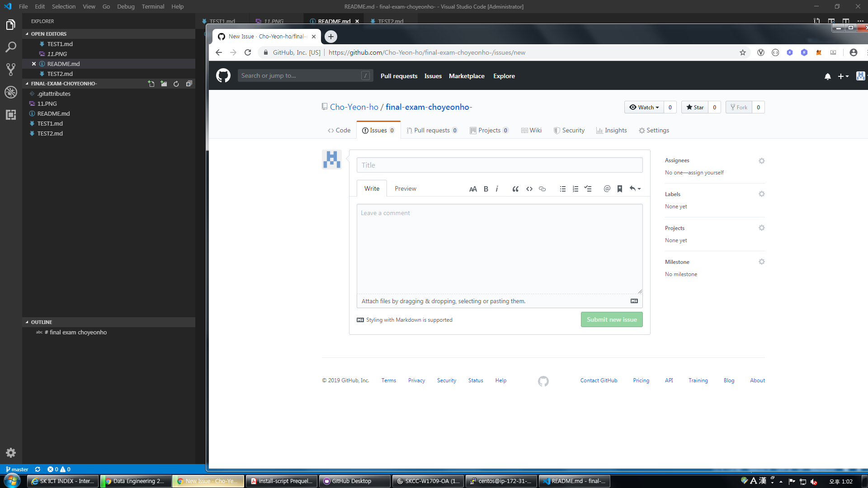Open GitHub notifications bell

coord(827,76)
